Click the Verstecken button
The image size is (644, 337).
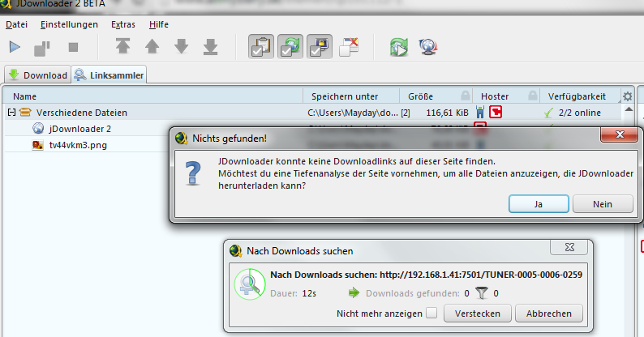477,314
